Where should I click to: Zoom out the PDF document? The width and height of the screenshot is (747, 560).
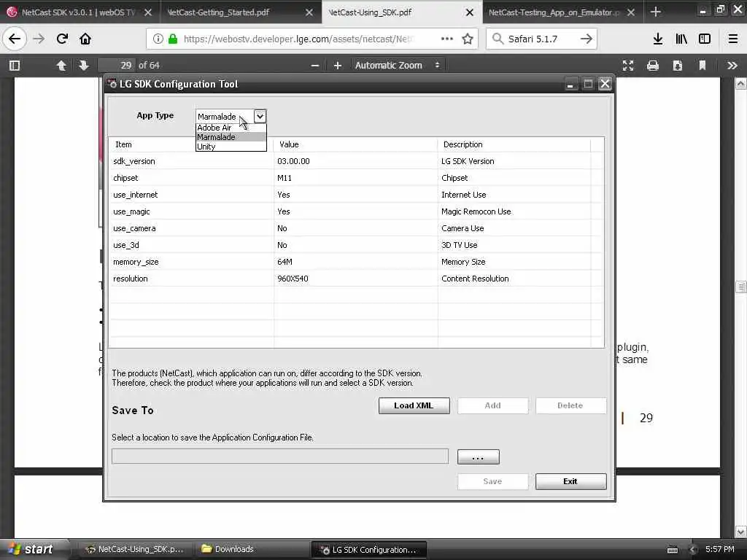click(315, 65)
